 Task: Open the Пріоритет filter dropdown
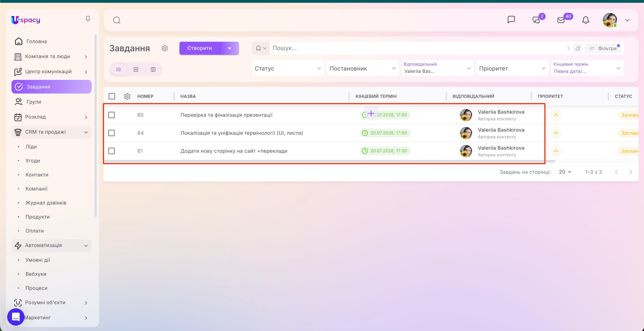(512, 68)
